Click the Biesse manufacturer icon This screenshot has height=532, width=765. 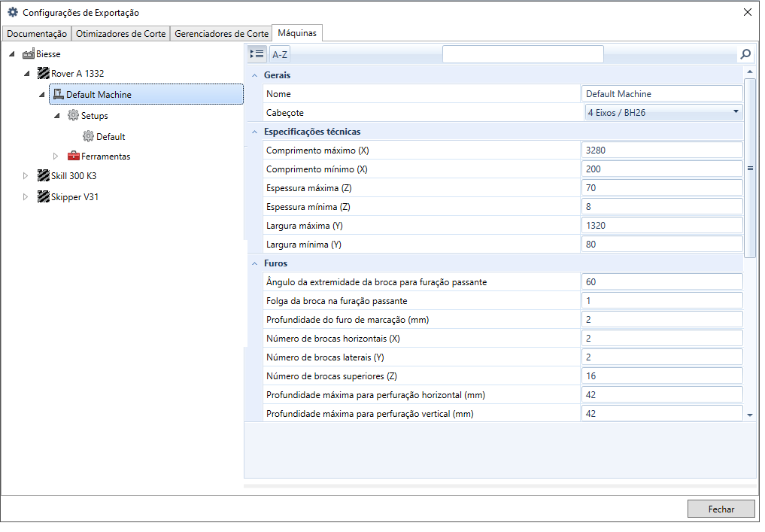click(x=29, y=54)
